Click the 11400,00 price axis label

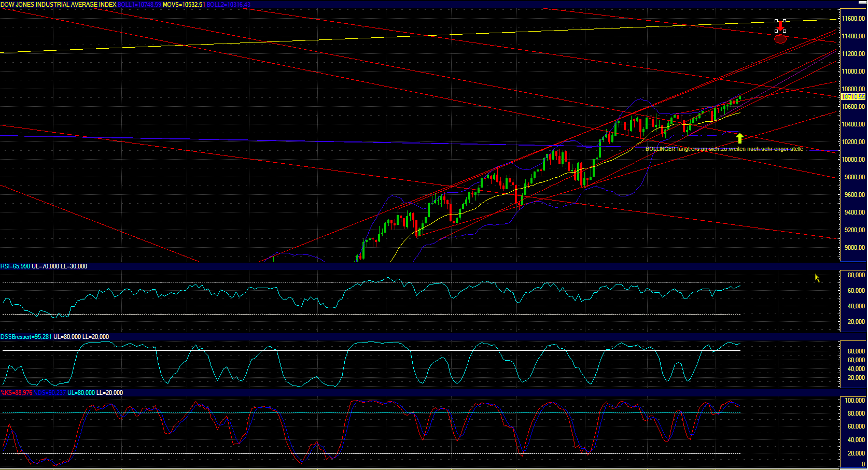(853, 36)
